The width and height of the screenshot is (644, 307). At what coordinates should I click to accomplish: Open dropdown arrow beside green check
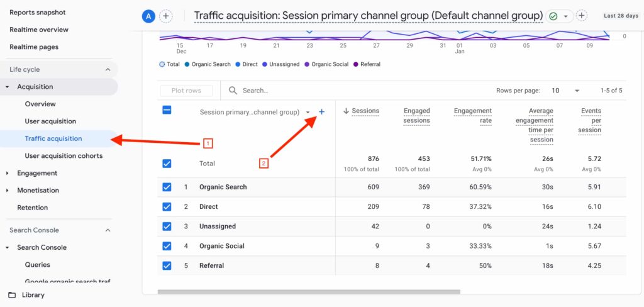[565, 16]
